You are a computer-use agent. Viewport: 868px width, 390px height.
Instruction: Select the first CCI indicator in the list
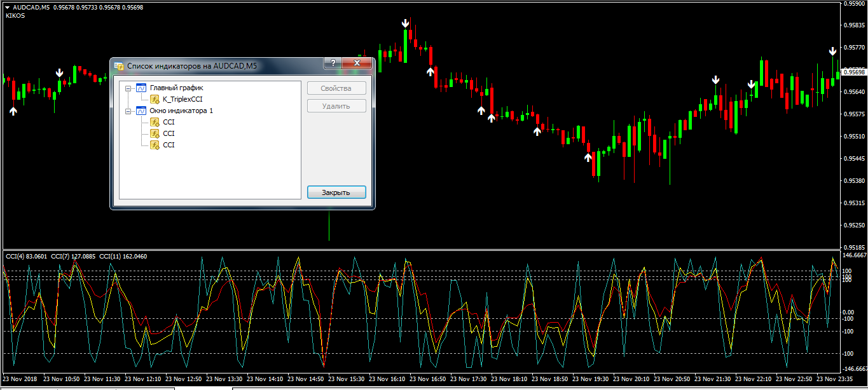coord(169,122)
